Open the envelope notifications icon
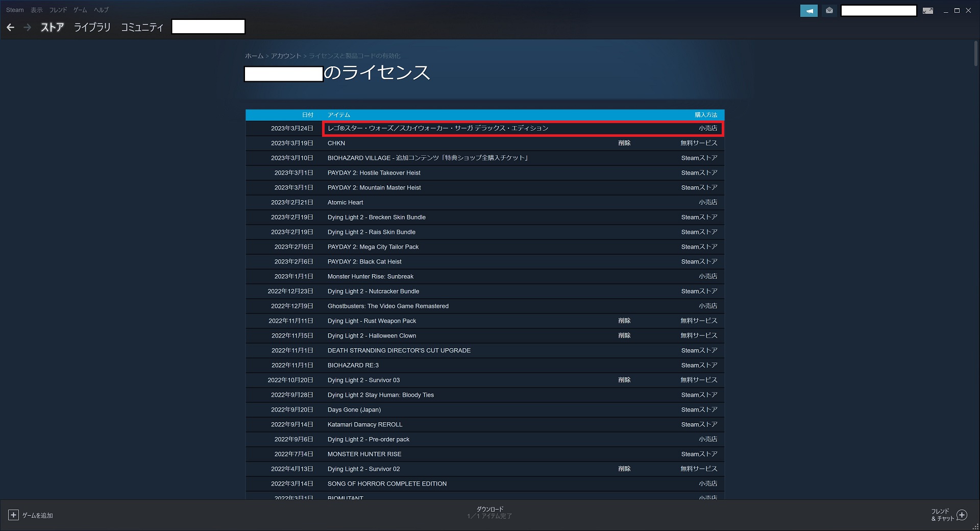 point(829,11)
